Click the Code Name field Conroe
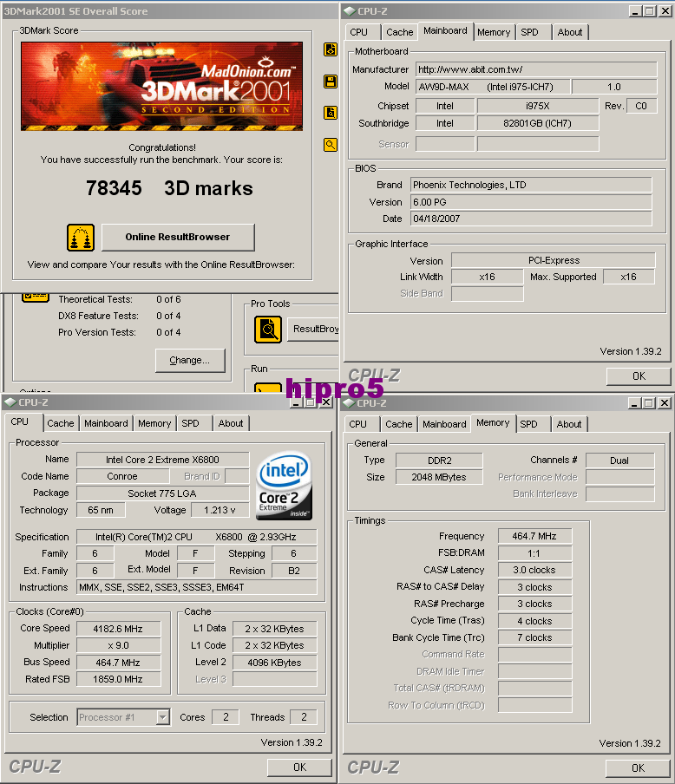 coord(122,476)
